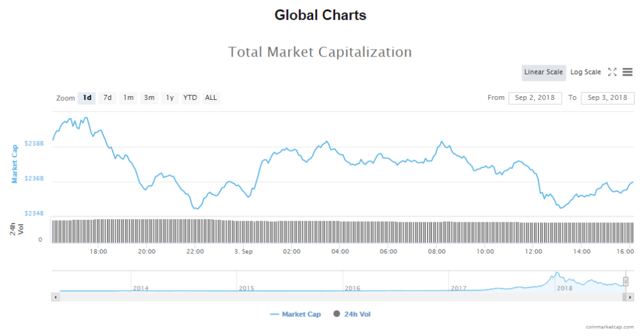Click the To date field
Screen dimensions: 644x336
point(608,98)
